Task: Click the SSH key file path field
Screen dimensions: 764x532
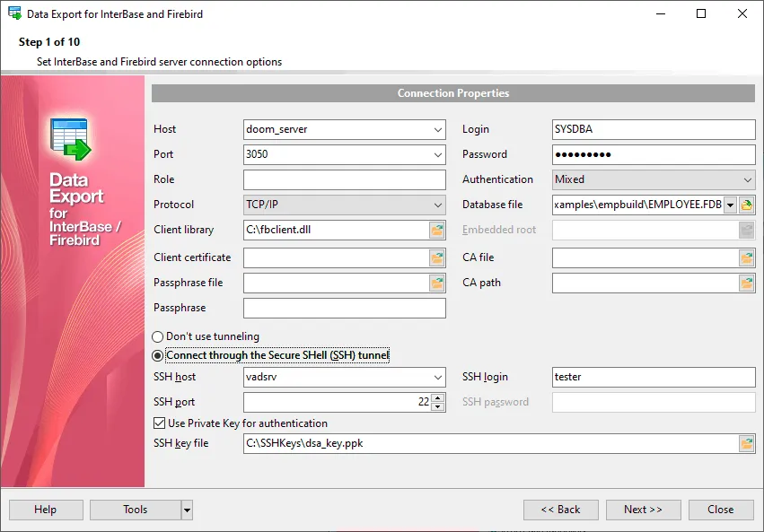Action: (x=491, y=443)
